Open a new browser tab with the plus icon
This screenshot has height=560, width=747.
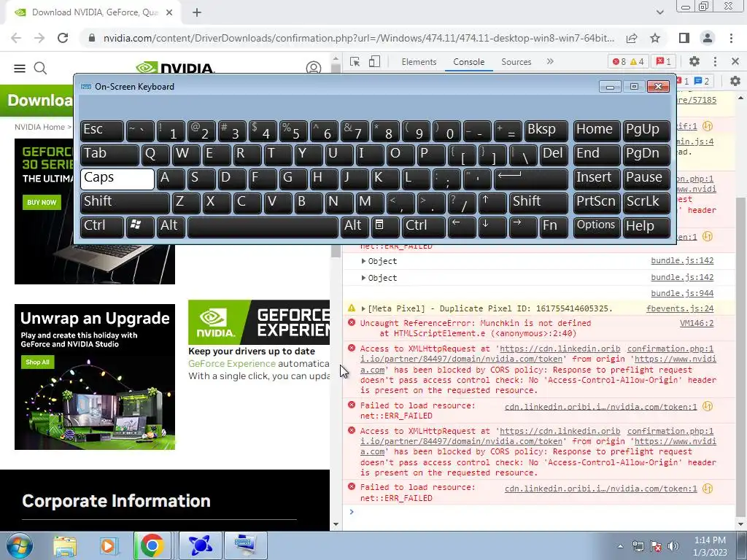point(197,12)
